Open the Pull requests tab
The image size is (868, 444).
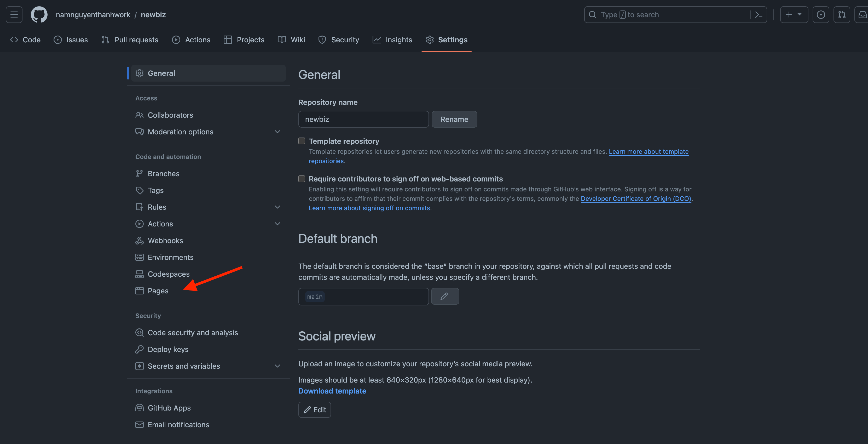[130, 40]
